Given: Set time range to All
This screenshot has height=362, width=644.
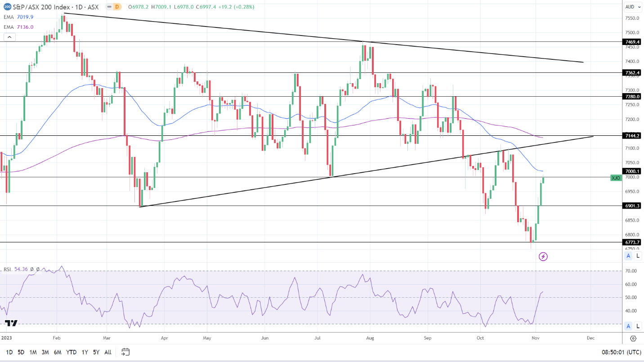Looking at the screenshot, I should pos(108,352).
